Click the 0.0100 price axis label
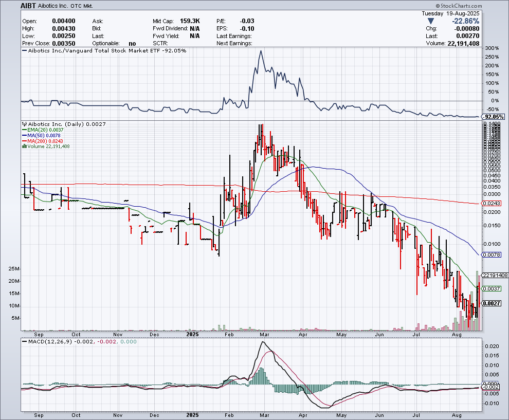The width and height of the screenshot is (509, 420). 492,244
